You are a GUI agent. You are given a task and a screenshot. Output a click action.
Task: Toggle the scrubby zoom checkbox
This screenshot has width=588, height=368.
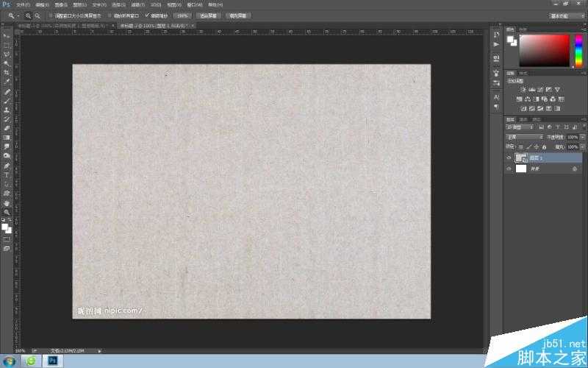tap(147, 15)
